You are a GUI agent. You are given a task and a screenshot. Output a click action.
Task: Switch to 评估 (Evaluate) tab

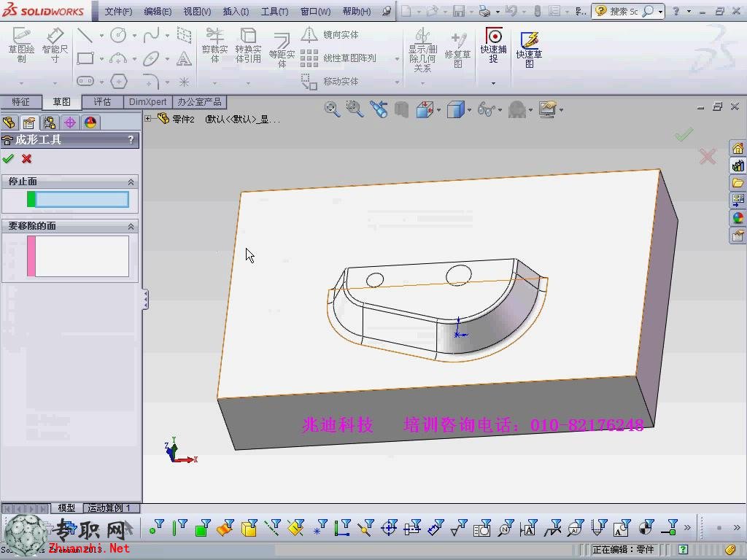coord(102,102)
